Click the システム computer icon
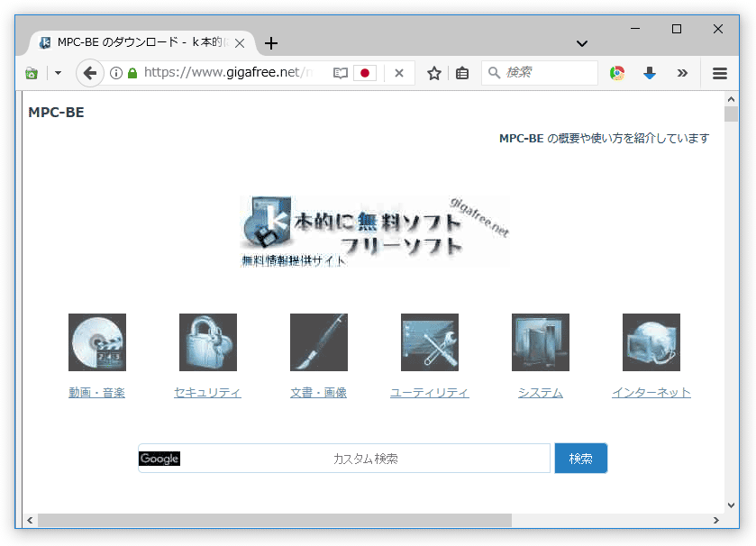The image size is (756, 546). click(x=541, y=342)
